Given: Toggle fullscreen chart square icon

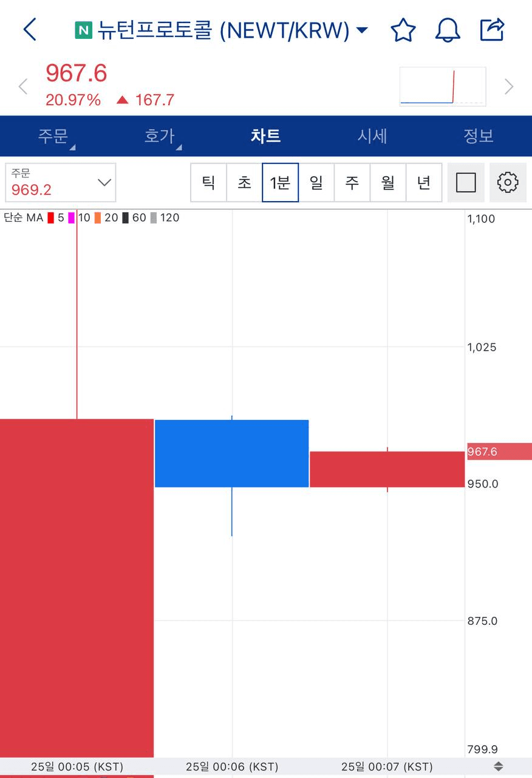Looking at the screenshot, I should pyautogui.click(x=466, y=182).
